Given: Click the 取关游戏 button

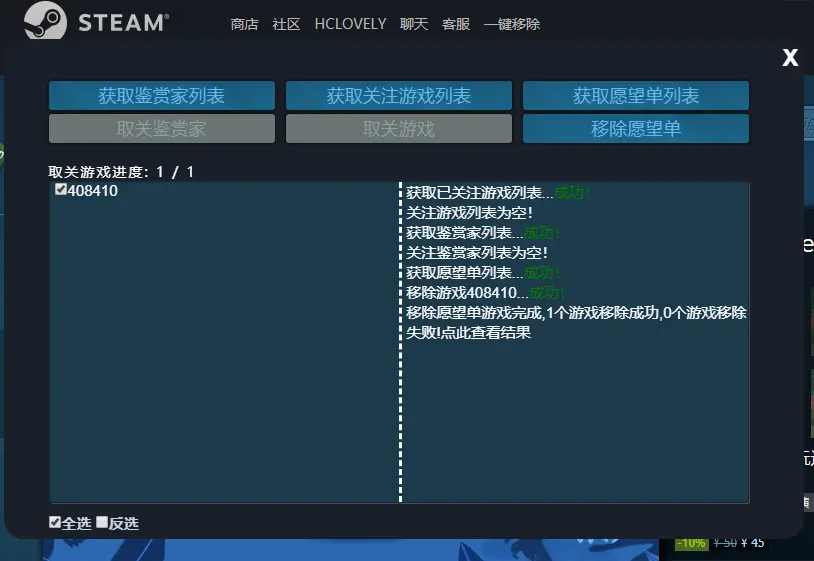Looking at the screenshot, I should tap(399, 129).
